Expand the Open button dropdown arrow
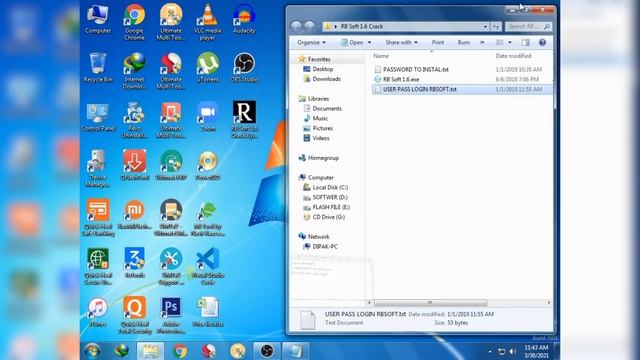Viewport: 640px width, 360px height. (369, 42)
